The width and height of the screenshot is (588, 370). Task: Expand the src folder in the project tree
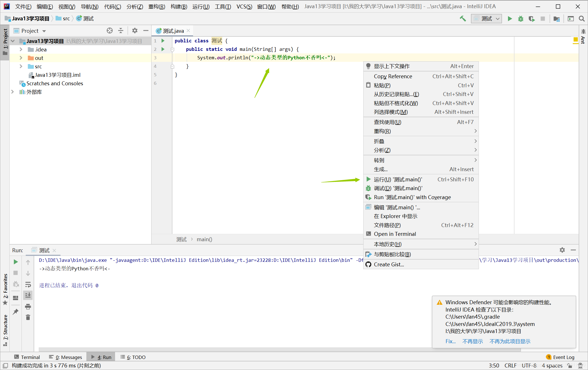click(x=21, y=66)
